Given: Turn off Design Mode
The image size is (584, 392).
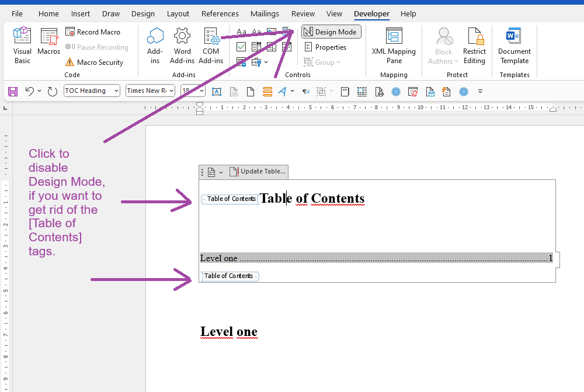Looking at the screenshot, I should [x=331, y=32].
